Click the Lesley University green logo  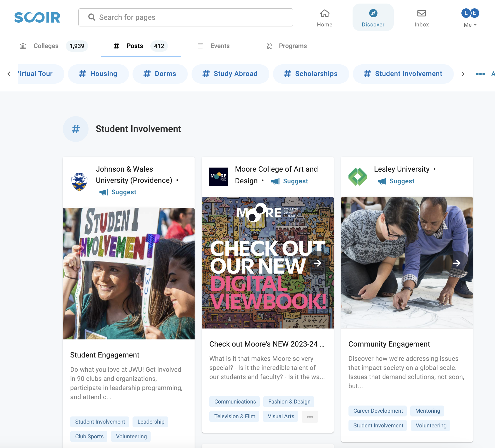[358, 176]
